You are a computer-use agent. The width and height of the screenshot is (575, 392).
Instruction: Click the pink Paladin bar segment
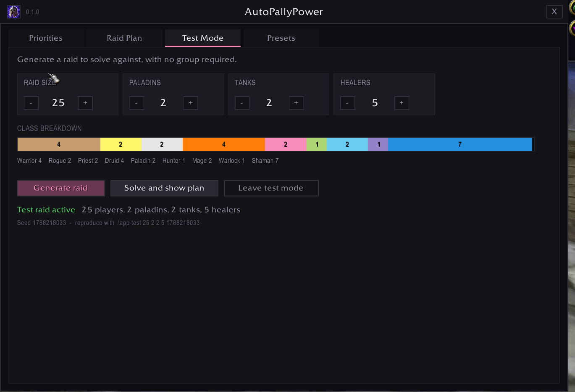click(x=286, y=144)
